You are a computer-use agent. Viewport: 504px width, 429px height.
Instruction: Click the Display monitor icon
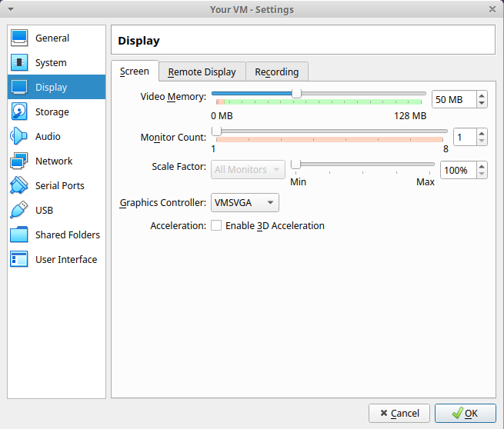click(19, 87)
